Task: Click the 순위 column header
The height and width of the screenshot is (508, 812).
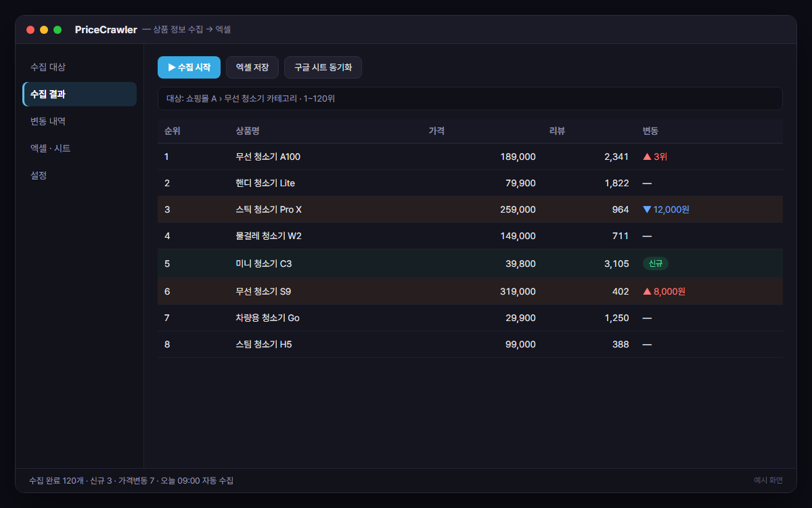Action: point(172,131)
